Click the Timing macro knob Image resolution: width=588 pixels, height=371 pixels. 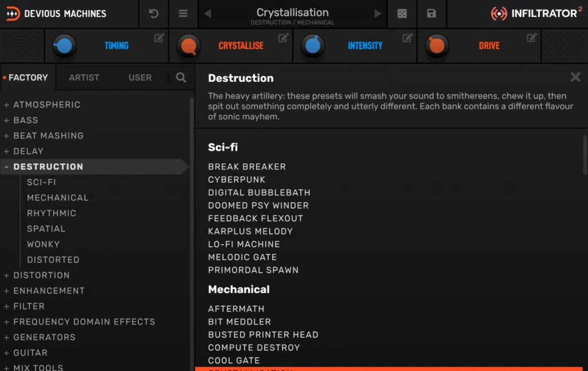coord(64,46)
